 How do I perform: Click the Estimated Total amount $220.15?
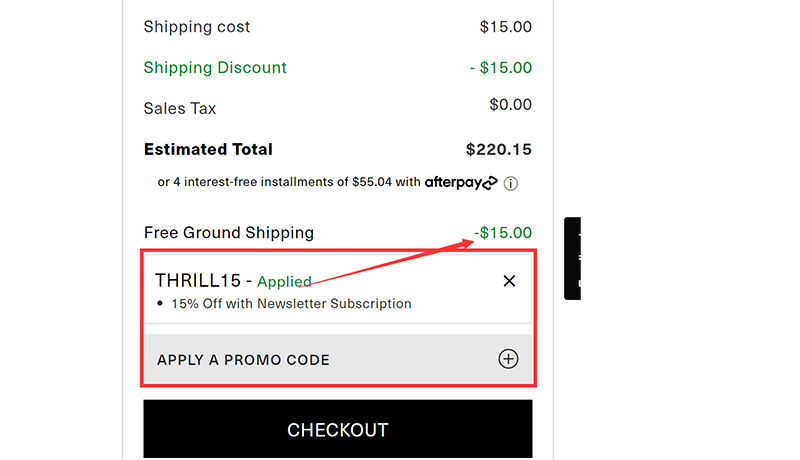tap(498, 150)
